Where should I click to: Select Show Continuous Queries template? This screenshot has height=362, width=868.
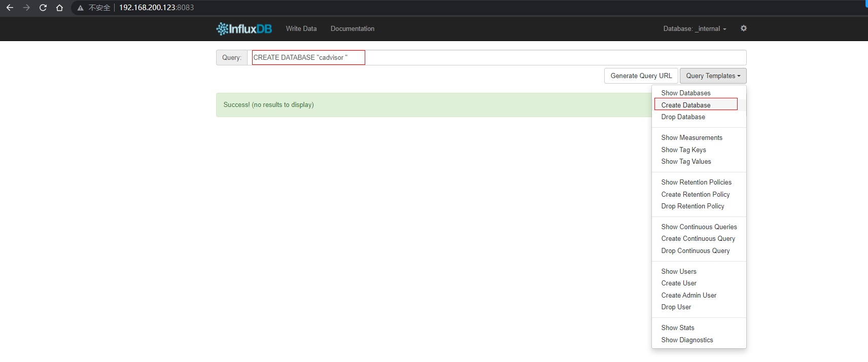[699, 227]
